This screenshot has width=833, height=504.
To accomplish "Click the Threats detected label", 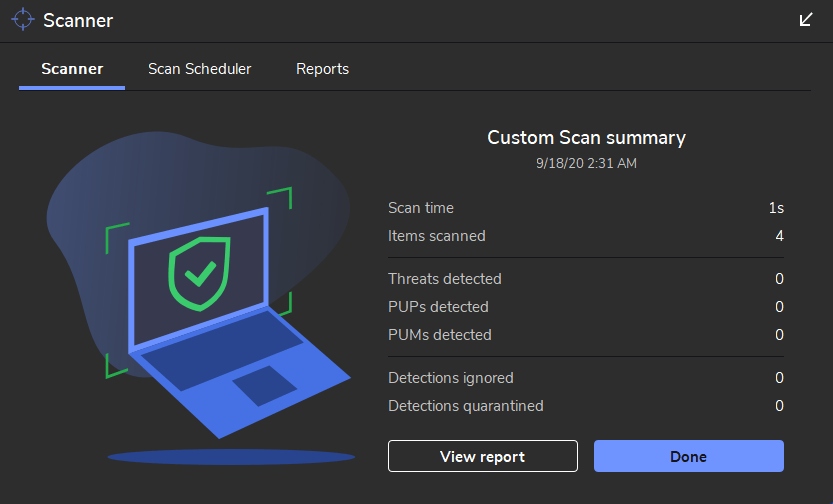I will coord(445,279).
